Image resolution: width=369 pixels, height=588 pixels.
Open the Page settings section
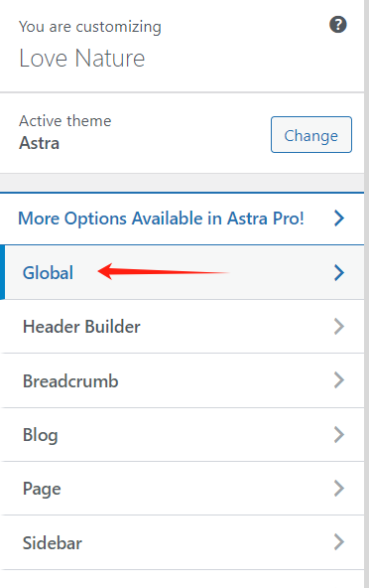pyautogui.click(x=183, y=489)
